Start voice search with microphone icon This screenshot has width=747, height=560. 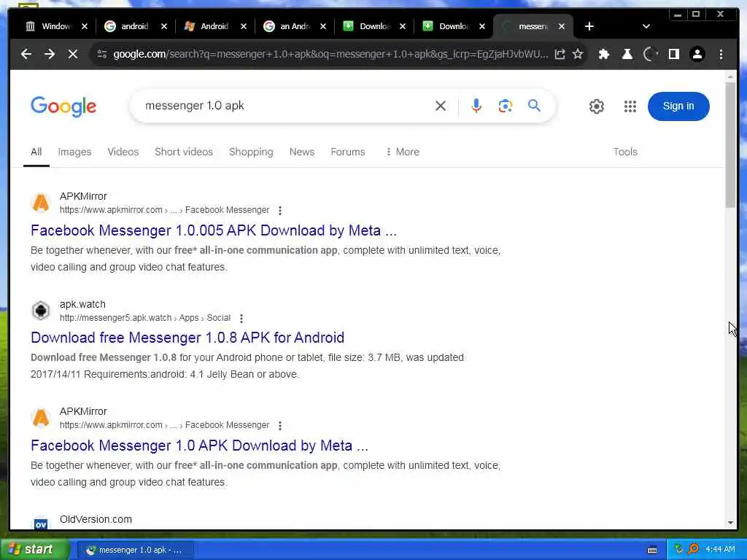476,106
